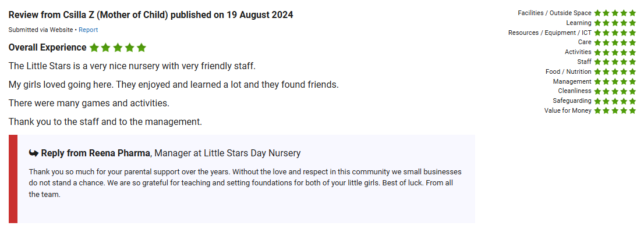The image size is (644, 233).
Task: Click the Activities star rating
Action: click(615, 52)
